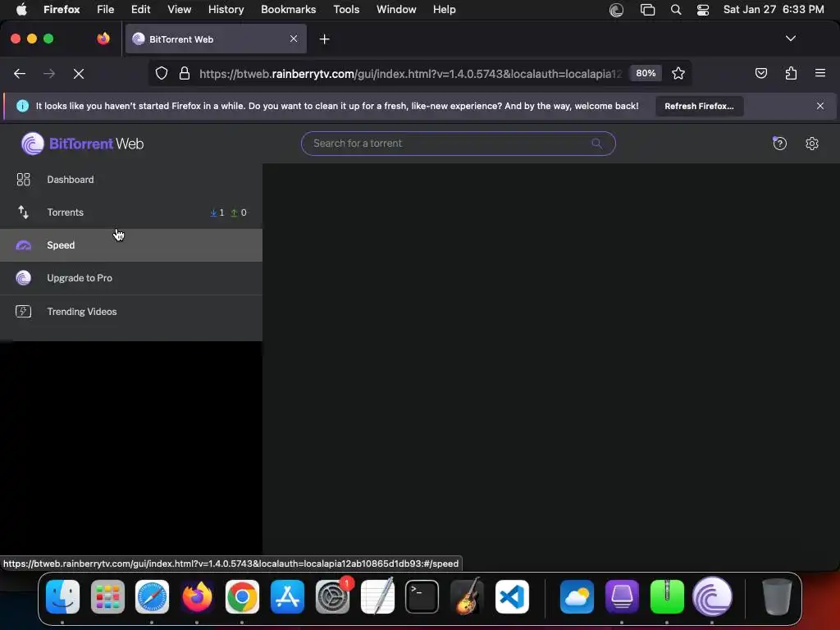Focus the Search for a torrent field
Screen dimensions: 840x630
pyautogui.click(x=458, y=144)
